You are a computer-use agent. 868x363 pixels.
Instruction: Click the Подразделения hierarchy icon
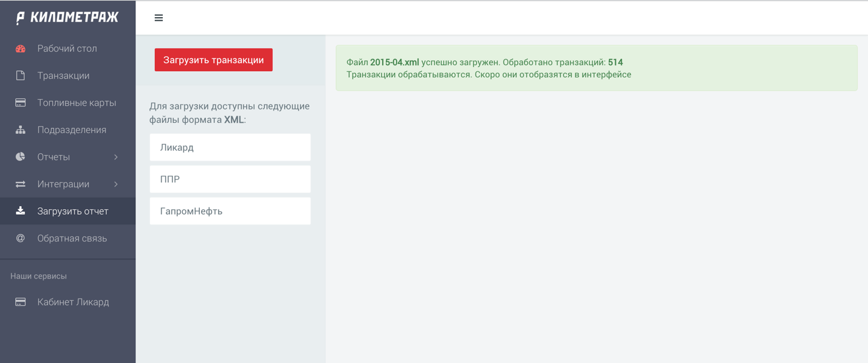[21, 130]
